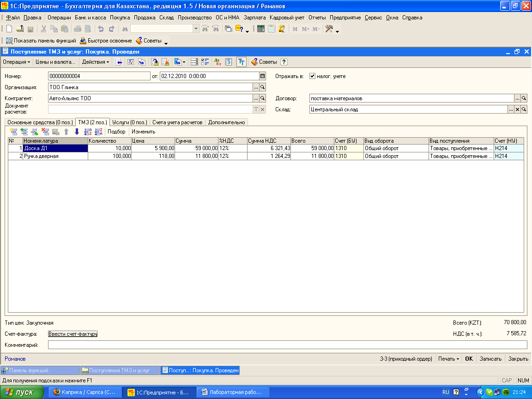This screenshot has height=399, width=532.
Task: Expand the Операция dropdown
Action: pyautogui.click(x=16, y=62)
